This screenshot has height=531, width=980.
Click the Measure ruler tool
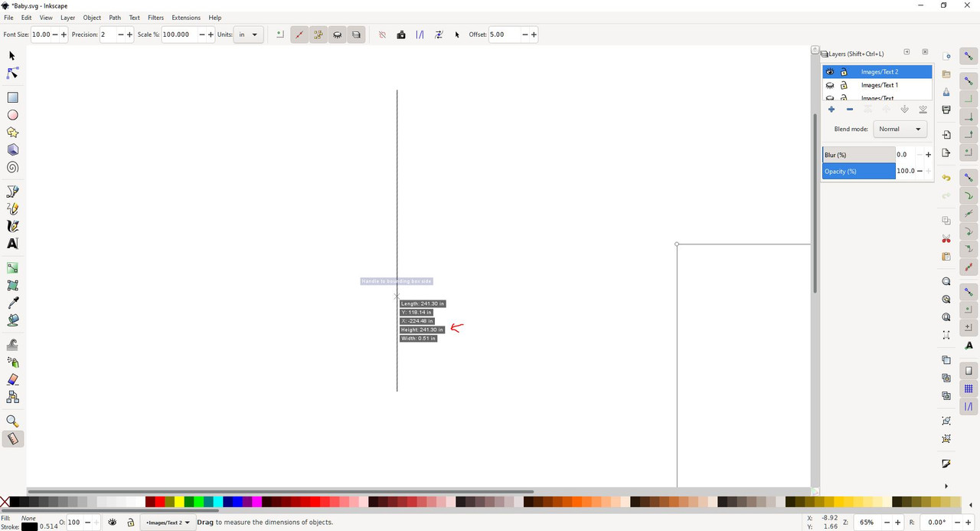[12, 439]
